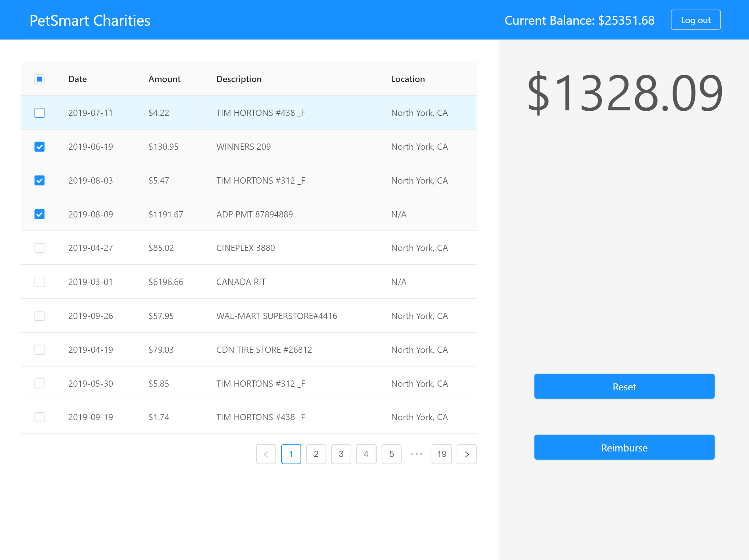
Task: Uncheck the ADP PMT 87894889 row
Action: coord(39,214)
